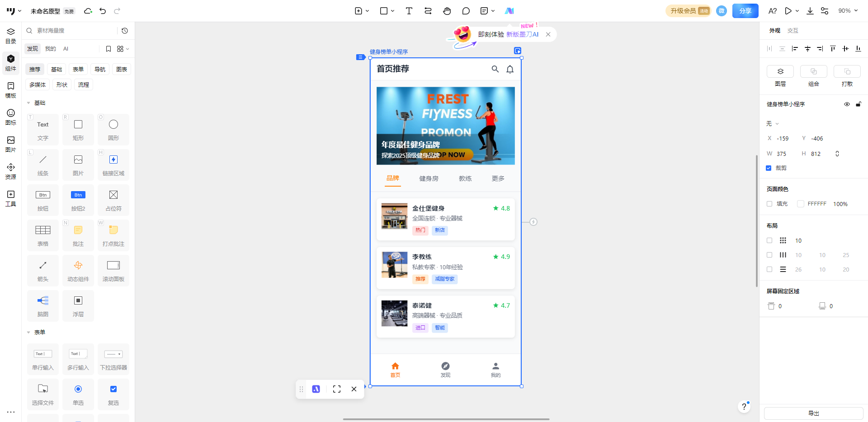This screenshot has width=868, height=422.
Task: Open the AI assistant icon in top toolbar
Action: click(509, 11)
